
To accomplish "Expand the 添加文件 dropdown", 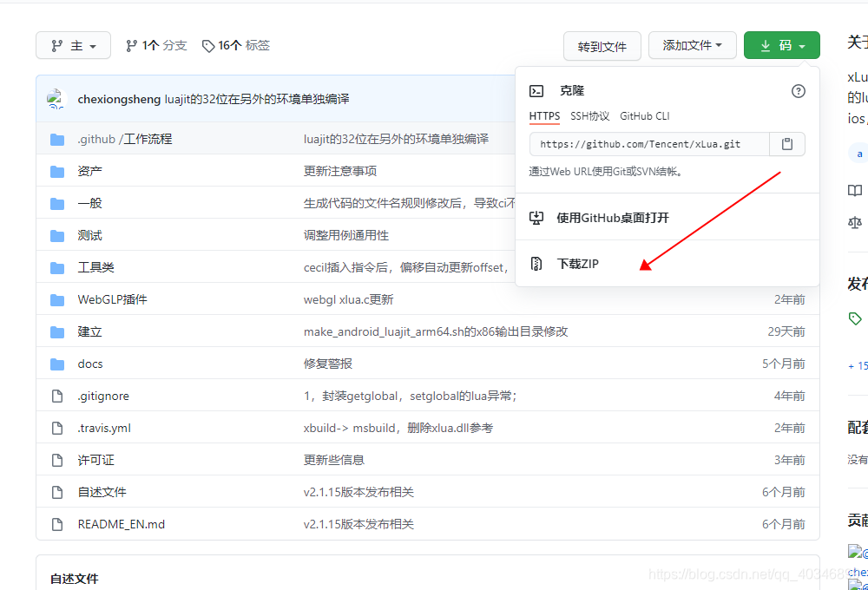I will [x=692, y=45].
